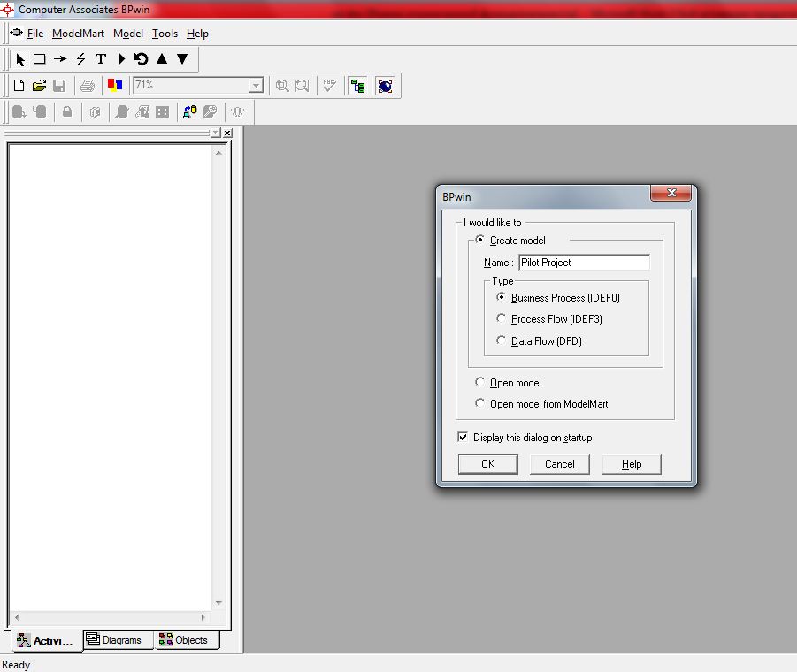
Task: Create a new model with the blank page icon
Action: point(19,86)
